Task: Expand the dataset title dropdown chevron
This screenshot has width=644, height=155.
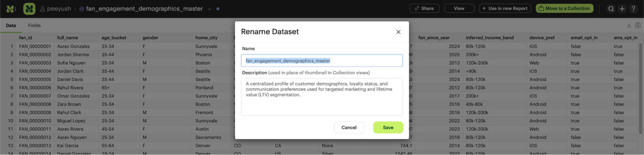Action: coord(209,9)
